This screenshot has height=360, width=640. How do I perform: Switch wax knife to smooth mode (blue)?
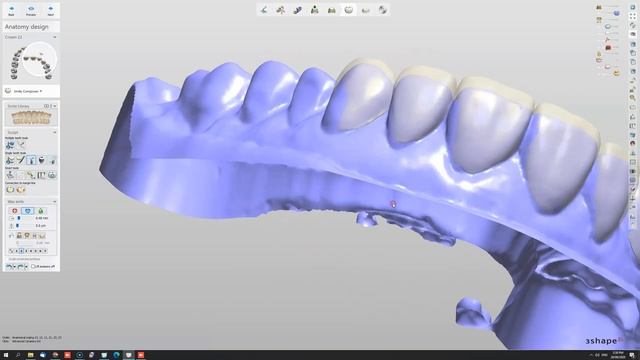tap(27, 211)
